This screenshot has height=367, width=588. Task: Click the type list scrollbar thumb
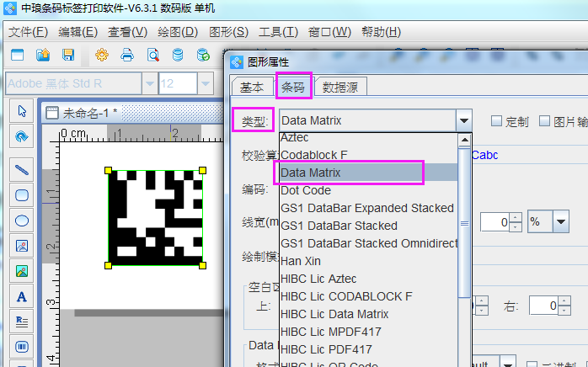pyautogui.click(x=465, y=223)
